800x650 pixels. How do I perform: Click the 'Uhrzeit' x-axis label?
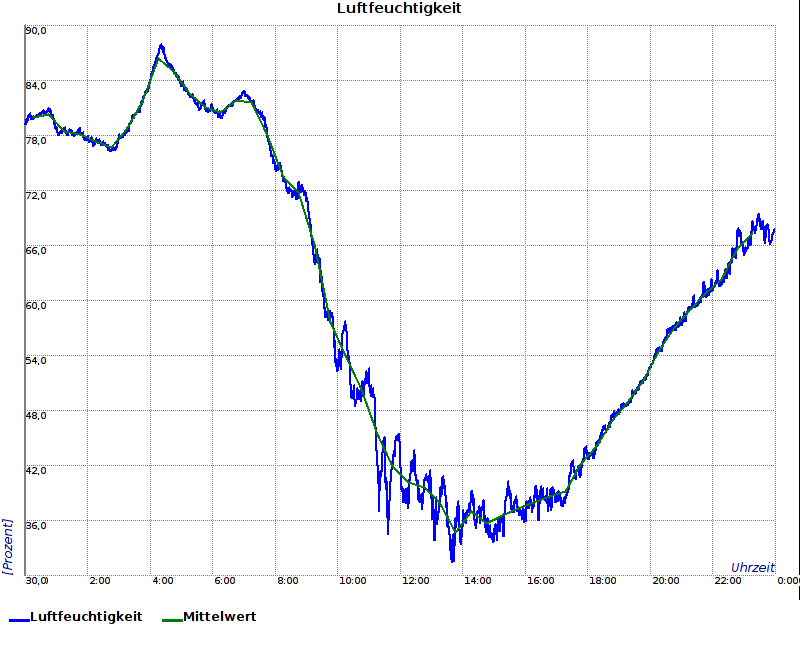click(x=753, y=567)
